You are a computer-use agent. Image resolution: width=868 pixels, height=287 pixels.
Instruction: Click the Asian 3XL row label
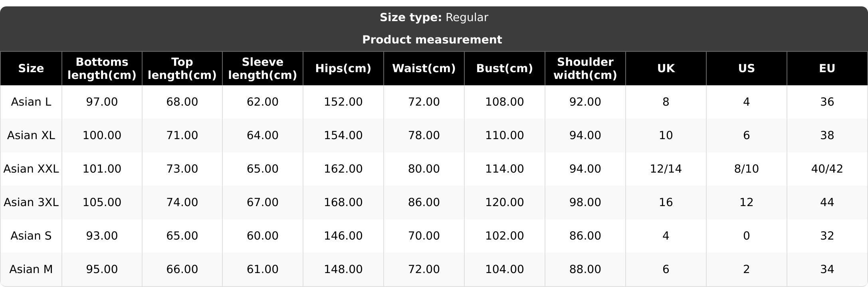[x=31, y=202]
